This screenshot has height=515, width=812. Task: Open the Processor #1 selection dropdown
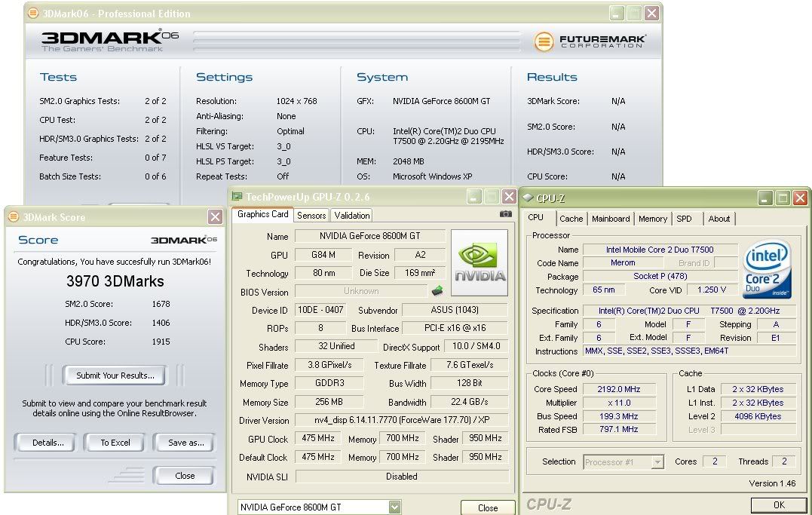(x=657, y=461)
